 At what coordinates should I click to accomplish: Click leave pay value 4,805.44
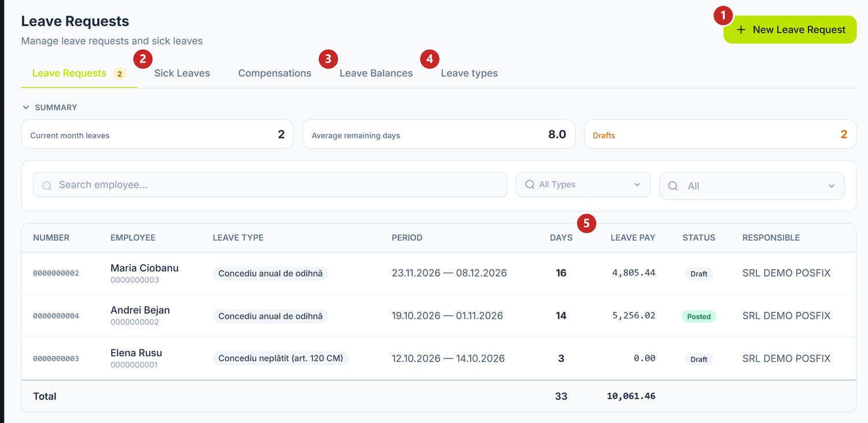(x=634, y=273)
